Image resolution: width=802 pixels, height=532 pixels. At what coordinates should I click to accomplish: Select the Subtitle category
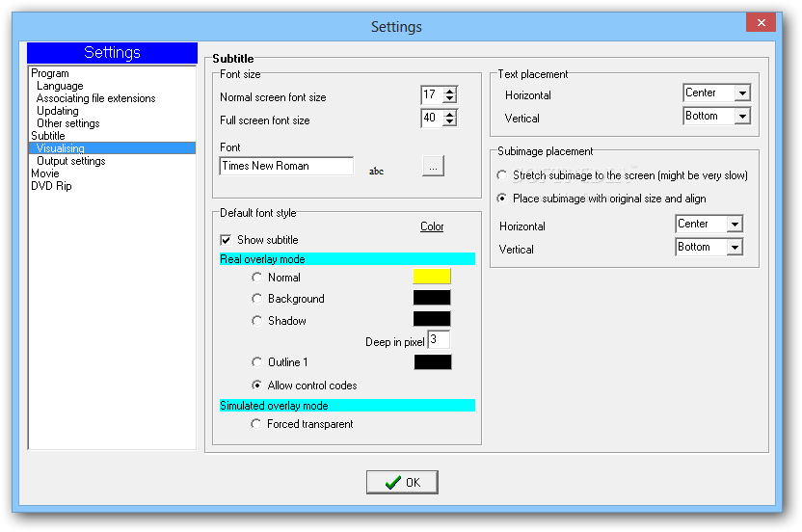point(48,136)
